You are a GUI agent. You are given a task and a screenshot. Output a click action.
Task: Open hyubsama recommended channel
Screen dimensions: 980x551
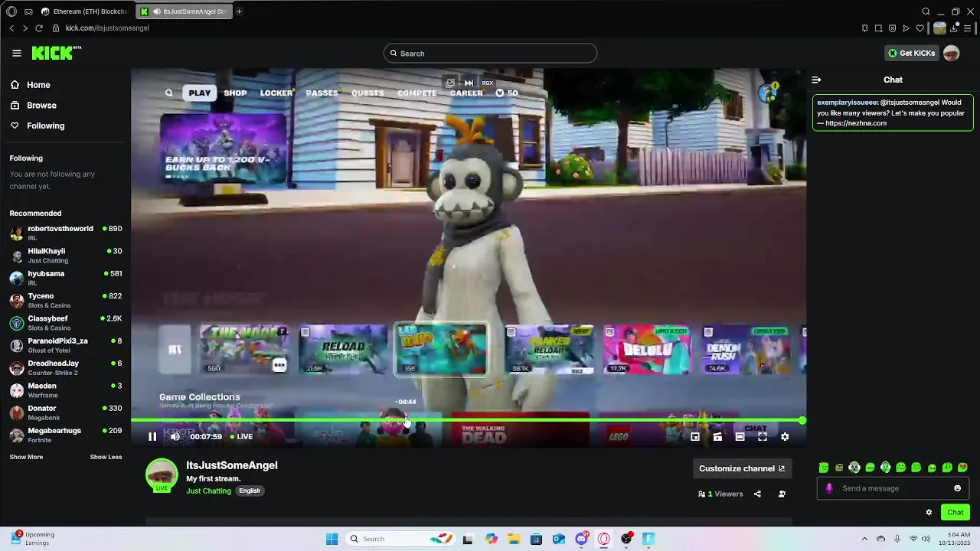click(65, 278)
